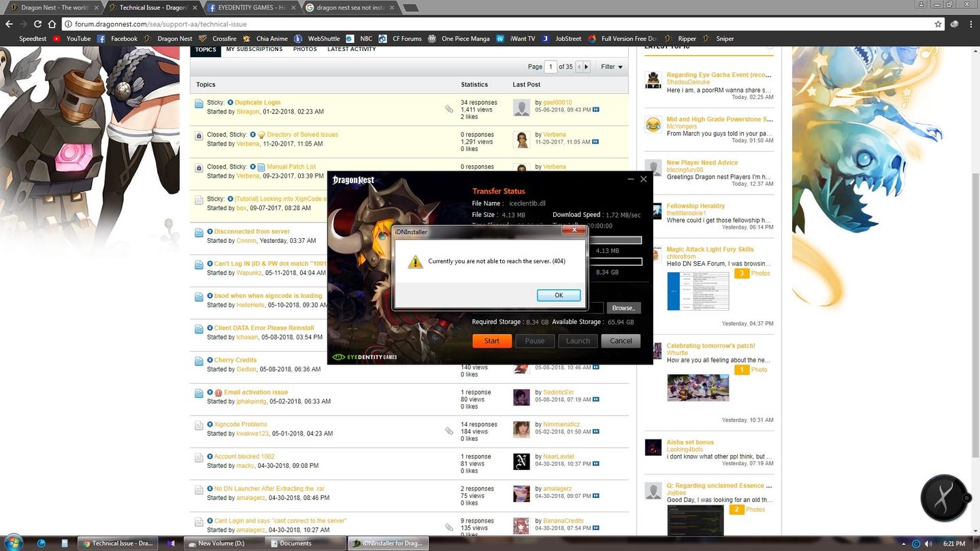980x551 pixels.
Task: Click the lock icon on Directory of Solved Issues row
Action: point(199,136)
